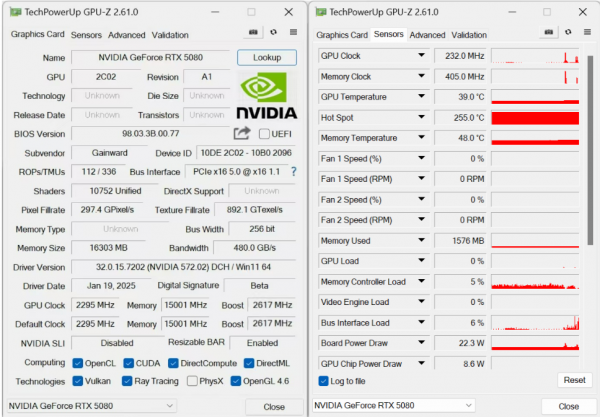This screenshot has width=600, height=417.
Task: Click the Driver Version field
Action: pyautogui.click(x=183, y=267)
